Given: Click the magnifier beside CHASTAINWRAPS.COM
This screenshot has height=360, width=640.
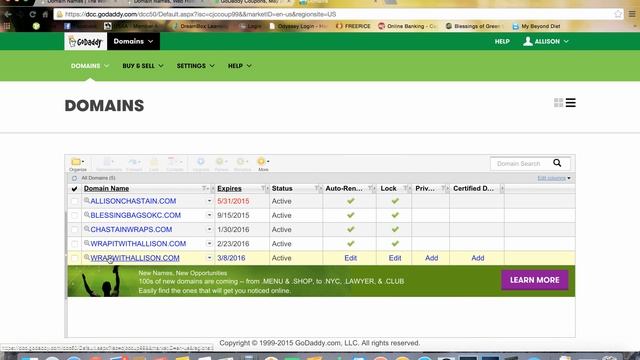Looking at the screenshot, I should tap(87, 229).
